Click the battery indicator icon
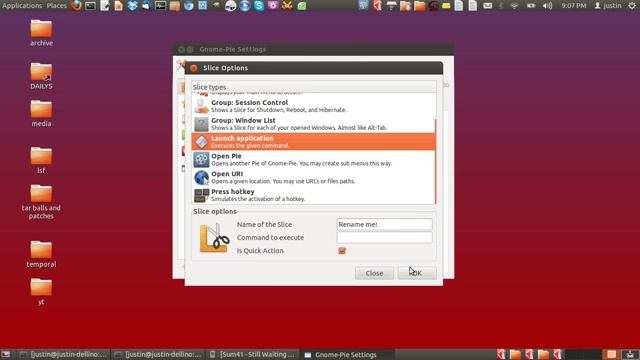 point(531,6)
